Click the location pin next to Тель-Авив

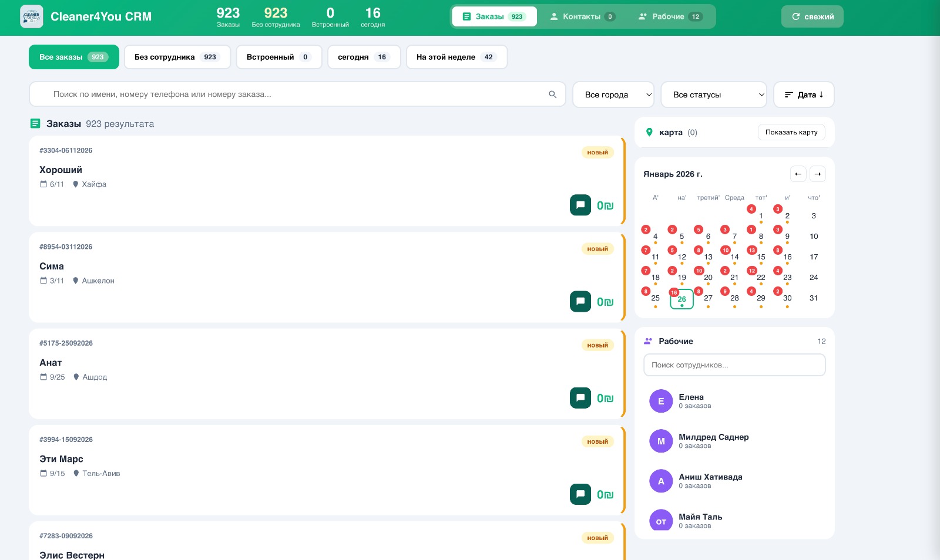point(76,473)
